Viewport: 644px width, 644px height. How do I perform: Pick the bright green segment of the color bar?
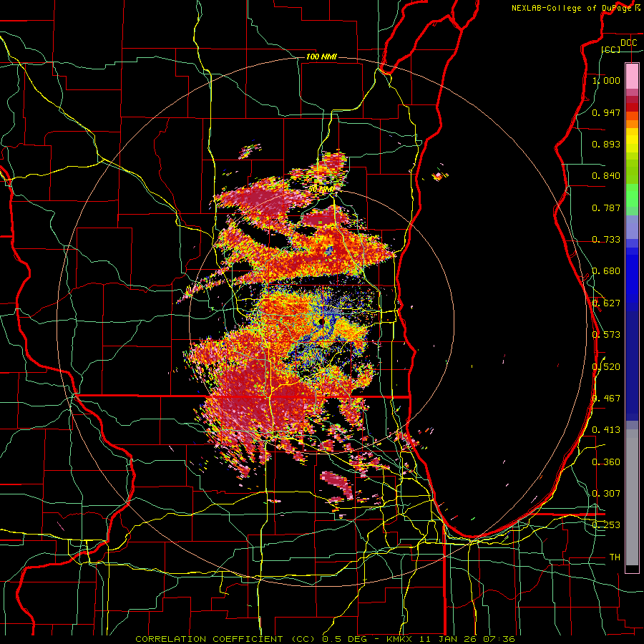(632, 195)
